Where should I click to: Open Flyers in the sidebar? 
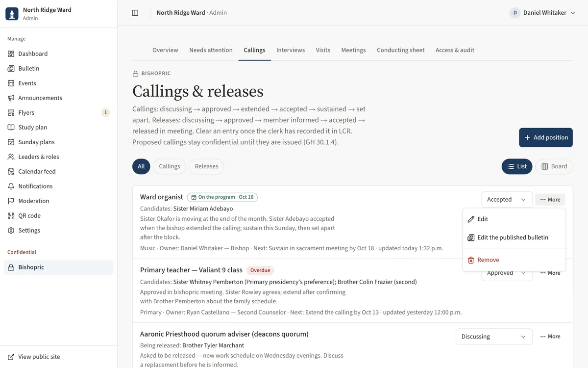click(x=59, y=112)
